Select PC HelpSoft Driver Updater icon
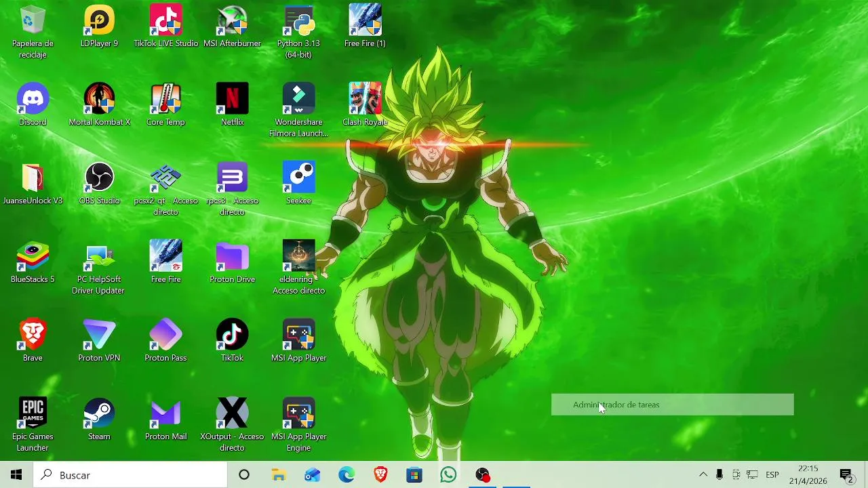The height and width of the screenshot is (488, 868). 99,268
